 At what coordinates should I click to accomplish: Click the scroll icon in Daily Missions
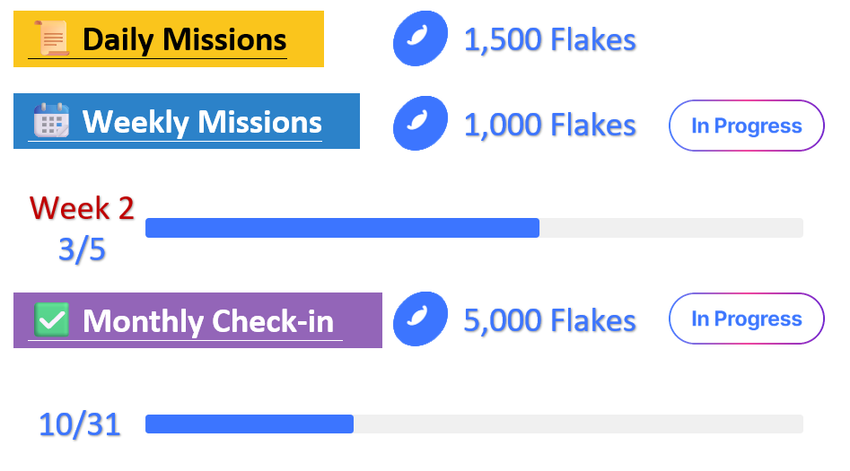51,38
